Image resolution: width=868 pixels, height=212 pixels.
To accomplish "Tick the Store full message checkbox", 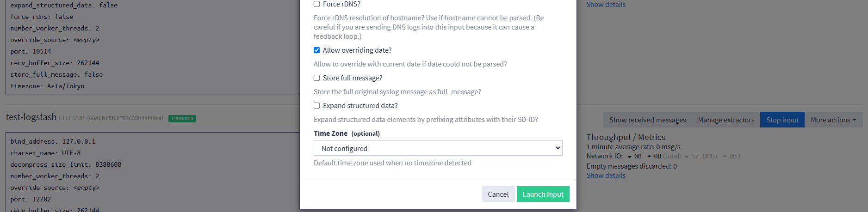I will click(x=317, y=78).
